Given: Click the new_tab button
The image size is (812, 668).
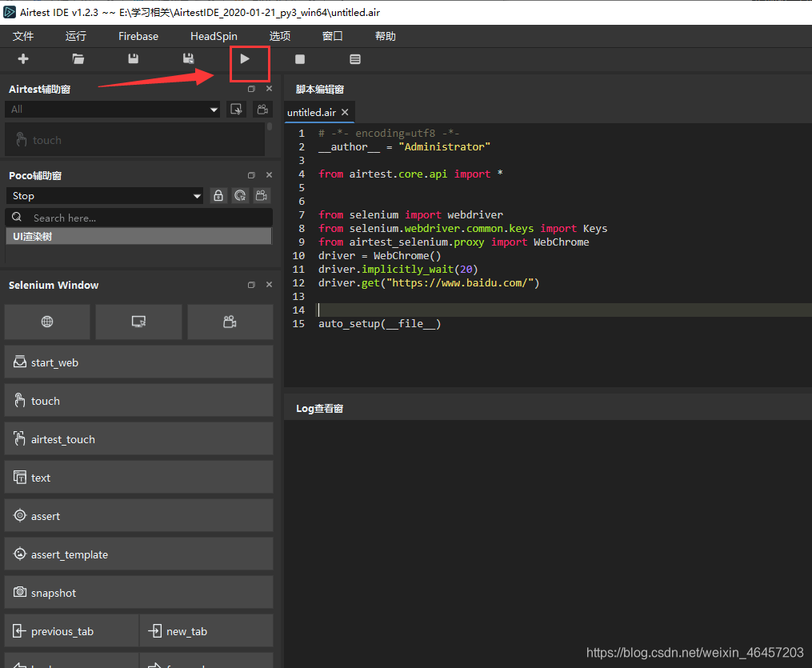Looking at the screenshot, I should click(x=206, y=630).
